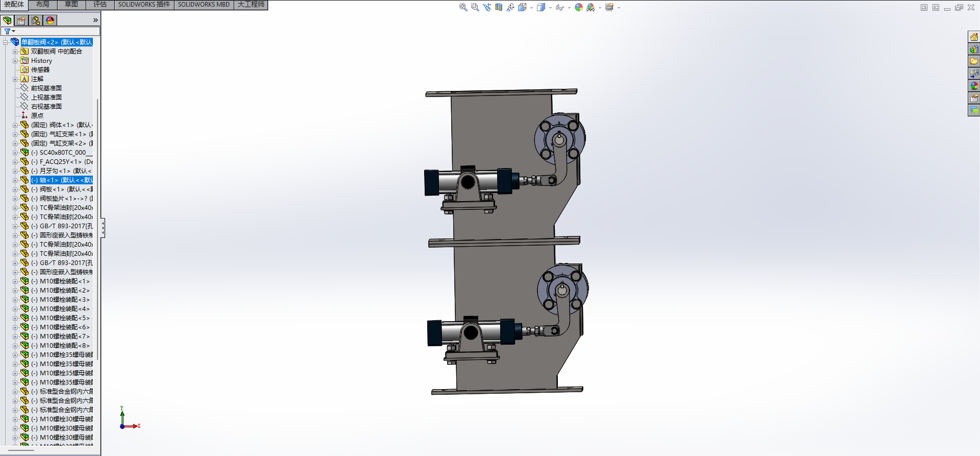
Task: Click the Display Style cube icon
Action: click(541, 7)
